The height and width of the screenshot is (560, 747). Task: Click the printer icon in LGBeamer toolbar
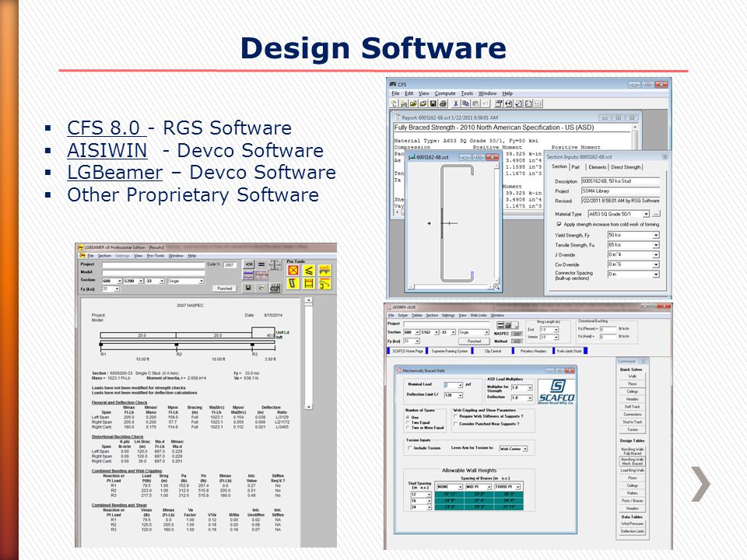(275, 288)
